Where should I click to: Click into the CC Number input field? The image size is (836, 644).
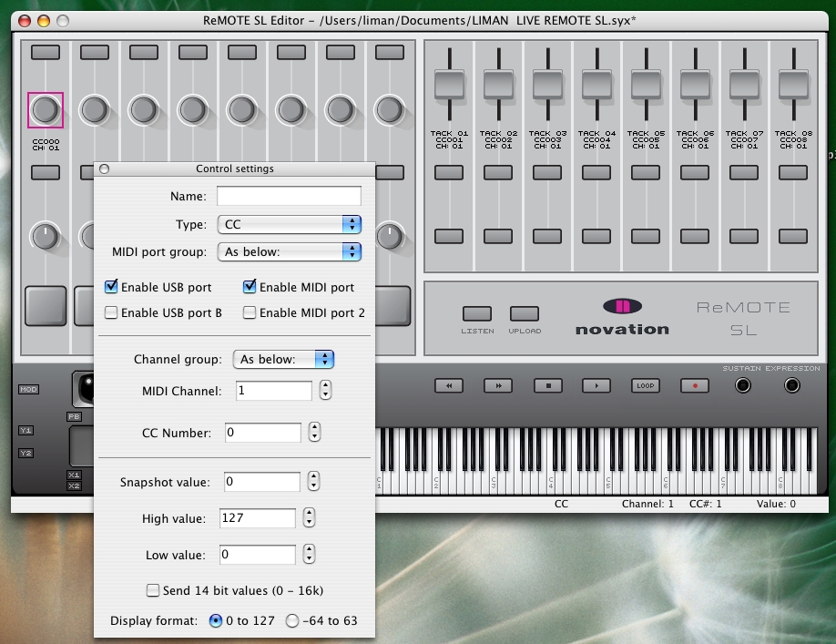coord(263,433)
